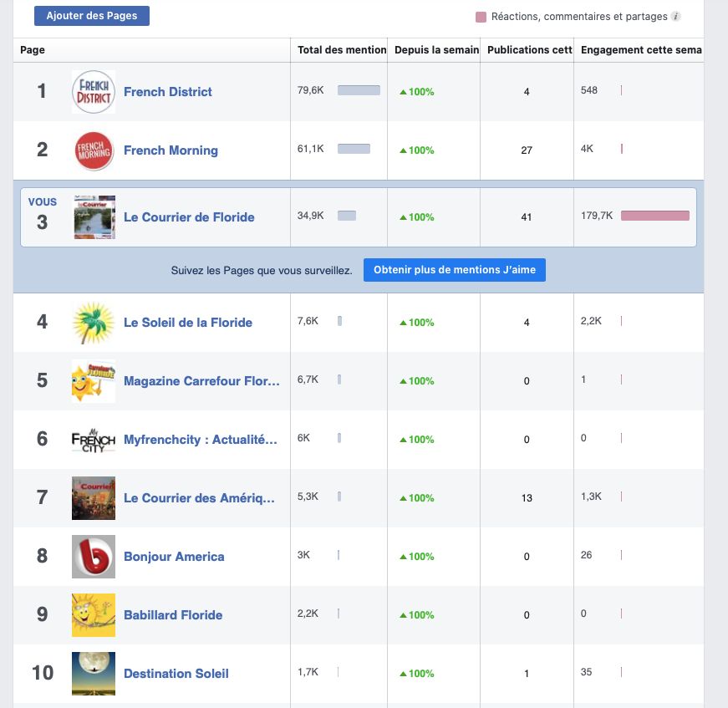Screen dimensions: 728x708
Task: Click the VOUS label on rank 3
Action: pos(43,202)
